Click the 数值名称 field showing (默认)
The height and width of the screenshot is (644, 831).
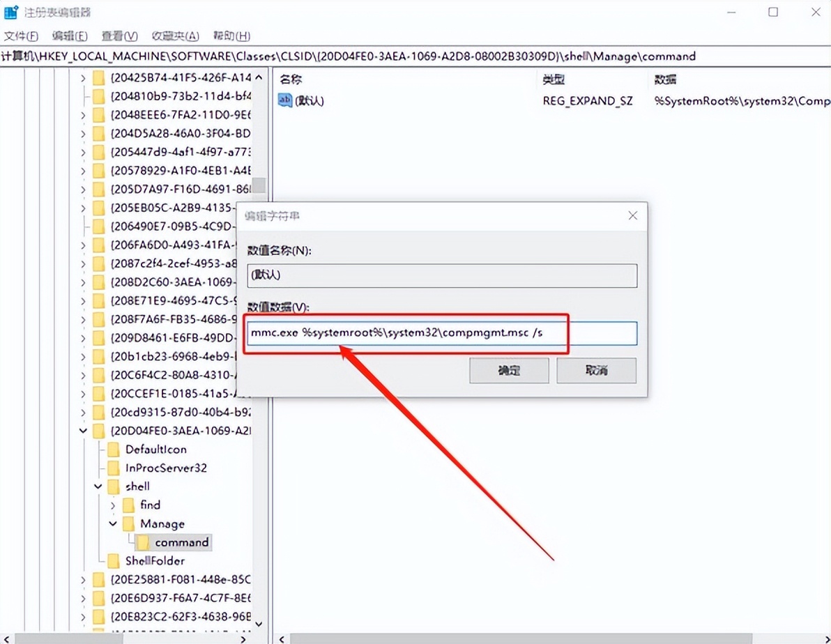click(x=442, y=275)
